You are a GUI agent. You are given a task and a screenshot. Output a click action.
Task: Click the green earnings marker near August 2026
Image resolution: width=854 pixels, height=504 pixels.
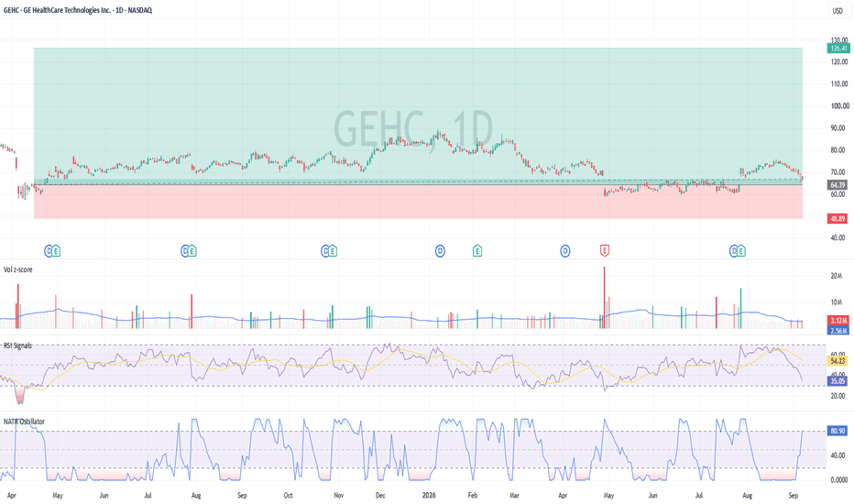[x=741, y=251]
